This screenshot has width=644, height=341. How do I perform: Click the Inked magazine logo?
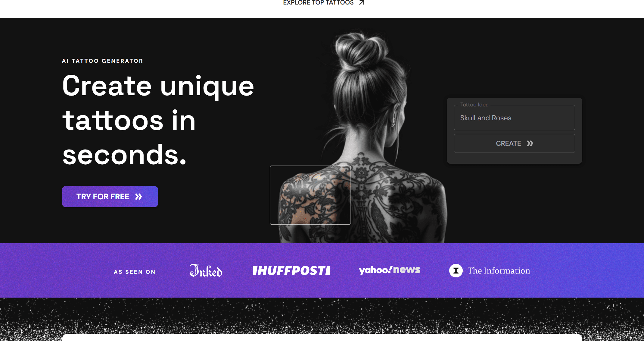point(206,270)
